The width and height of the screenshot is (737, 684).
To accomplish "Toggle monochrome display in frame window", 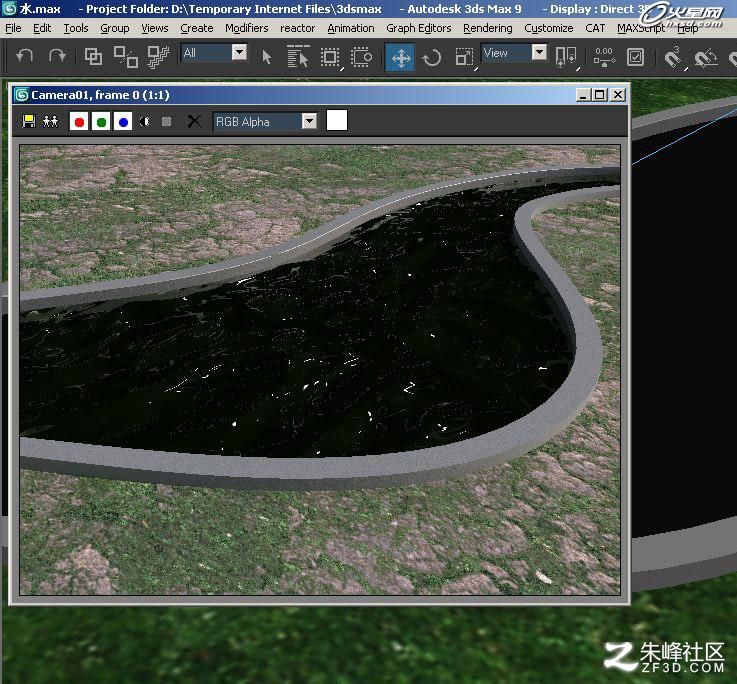I will pos(166,122).
